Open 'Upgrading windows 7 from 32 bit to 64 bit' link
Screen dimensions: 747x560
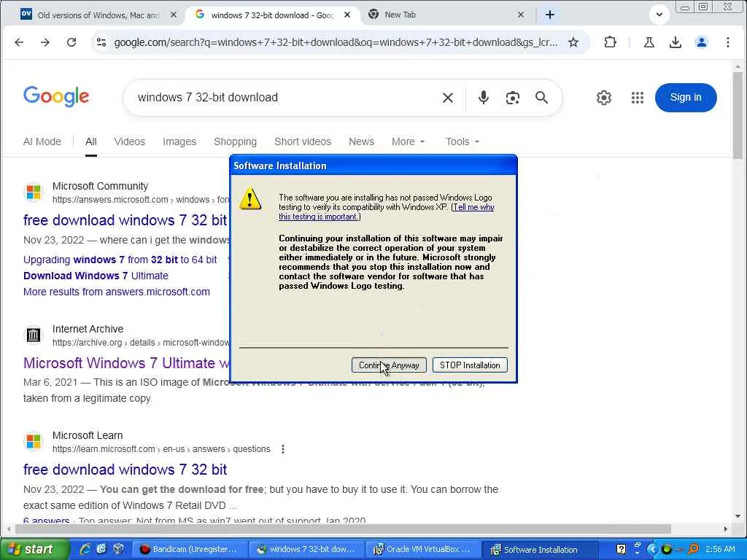pyautogui.click(x=120, y=260)
